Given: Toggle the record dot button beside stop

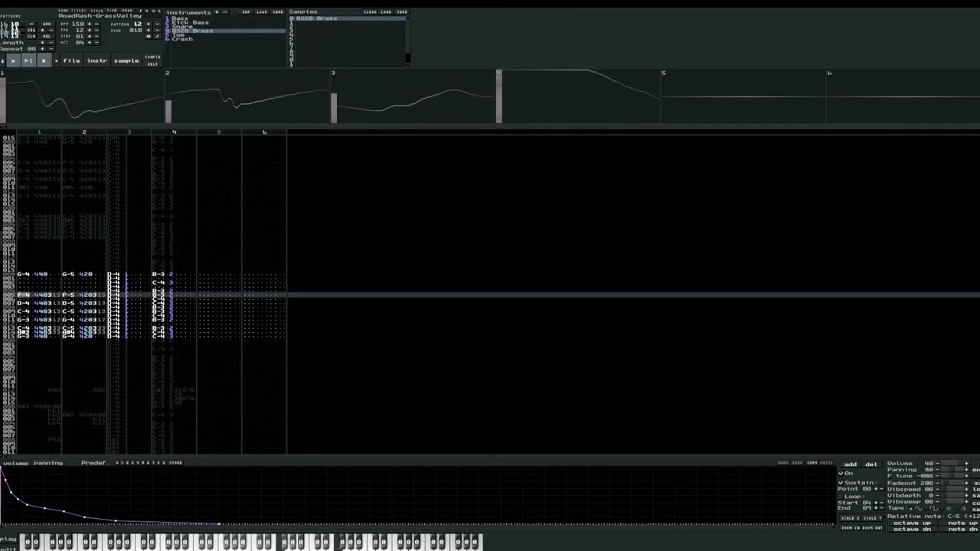Looking at the screenshot, I should click(x=56, y=60).
